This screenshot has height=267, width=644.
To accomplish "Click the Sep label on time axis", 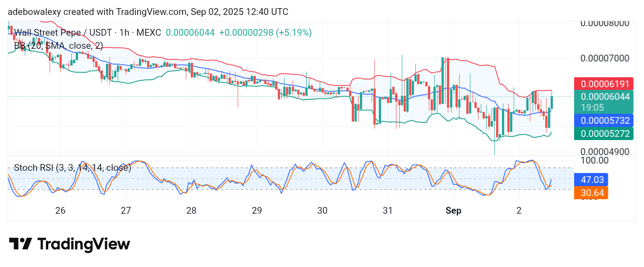I will pyautogui.click(x=453, y=211).
